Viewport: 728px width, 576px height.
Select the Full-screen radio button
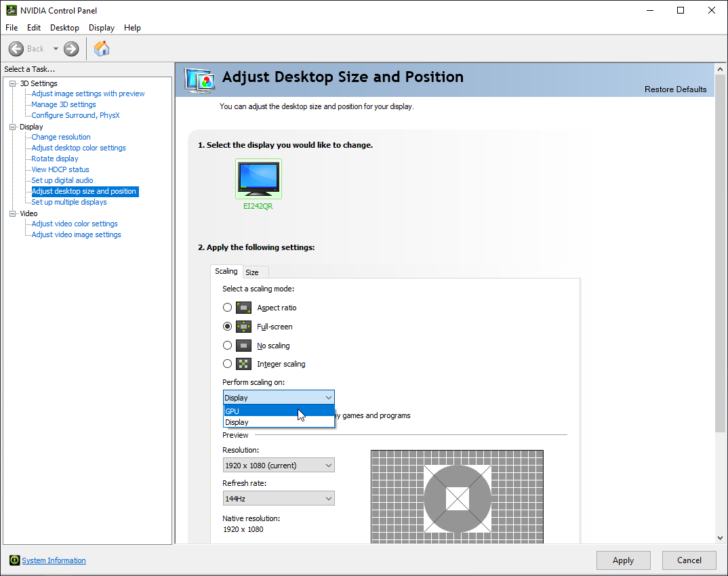227,327
